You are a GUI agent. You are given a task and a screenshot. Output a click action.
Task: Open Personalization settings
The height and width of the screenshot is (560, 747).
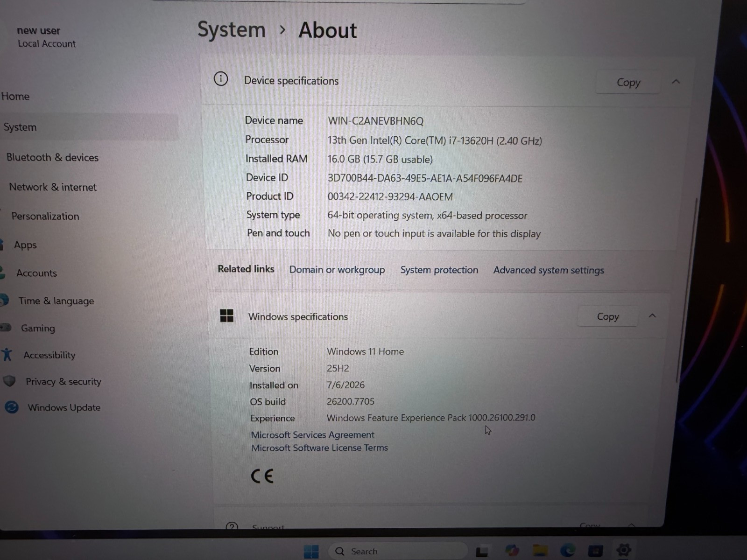(x=45, y=216)
